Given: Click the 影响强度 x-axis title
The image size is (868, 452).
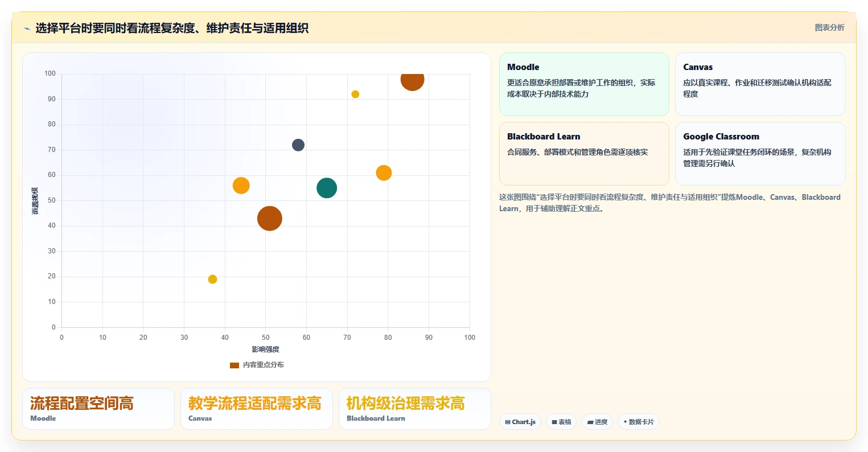Looking at the screenshot, I should (266, 349).
